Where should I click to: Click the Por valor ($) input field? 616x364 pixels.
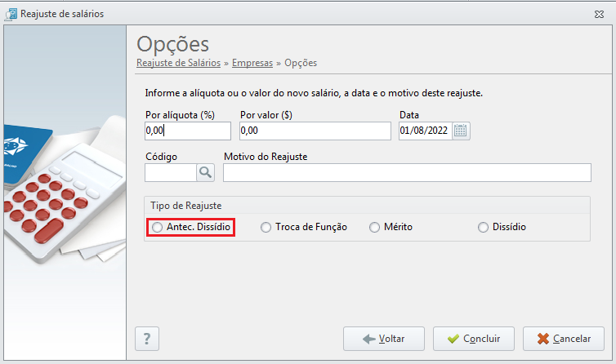(315, 131)
